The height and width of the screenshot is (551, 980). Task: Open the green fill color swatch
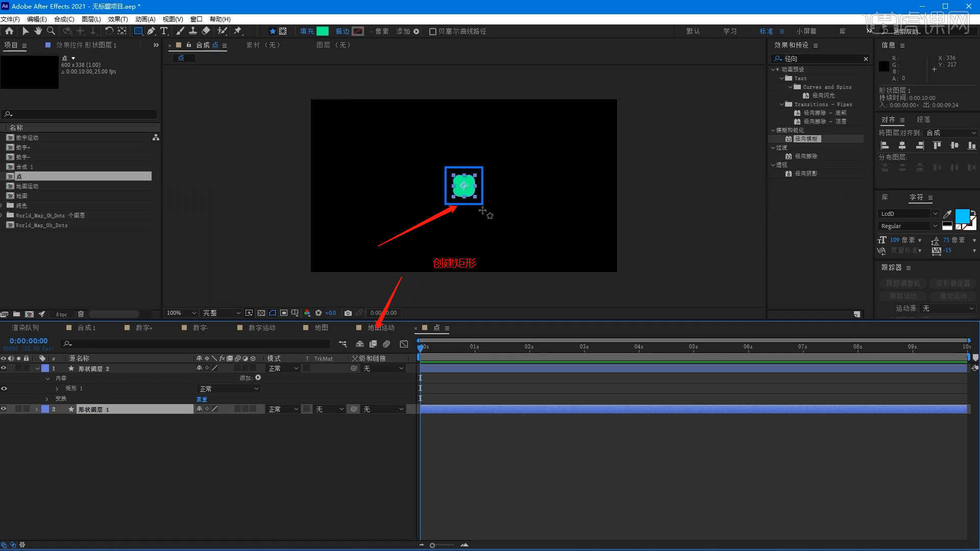pos(323,31)
